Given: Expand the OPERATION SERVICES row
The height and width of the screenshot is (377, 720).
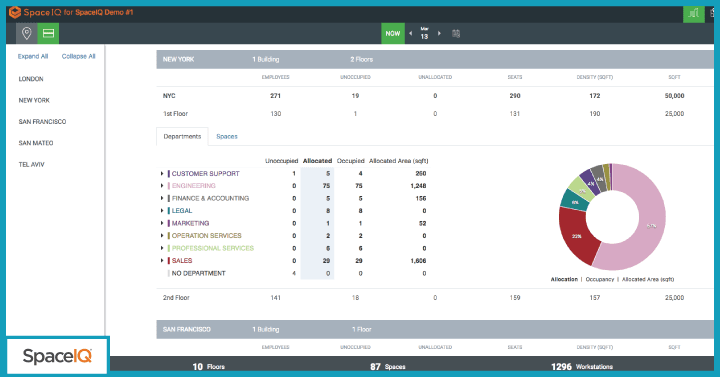Looking at the screenshot, I should coord(162,236).
